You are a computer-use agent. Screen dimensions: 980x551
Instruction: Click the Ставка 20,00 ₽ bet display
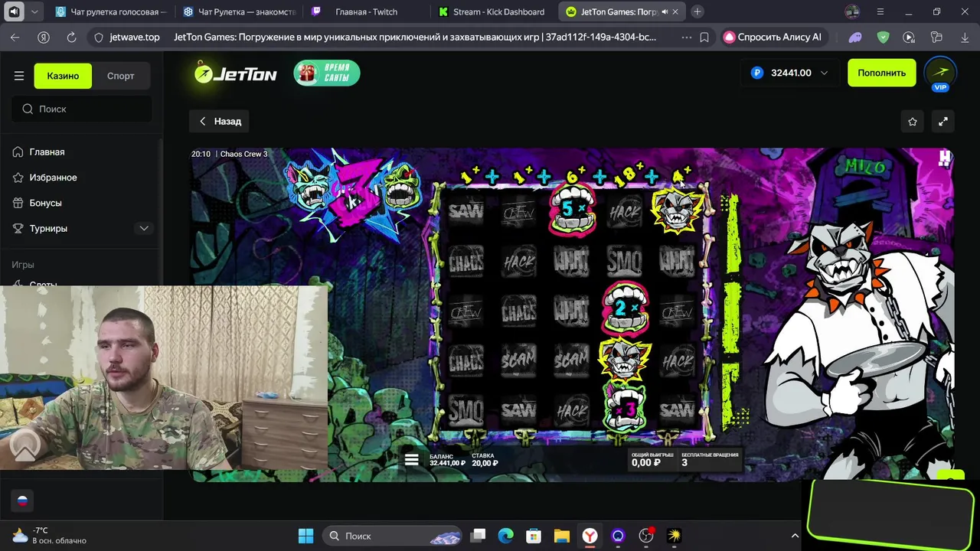[x=485, y=460]
